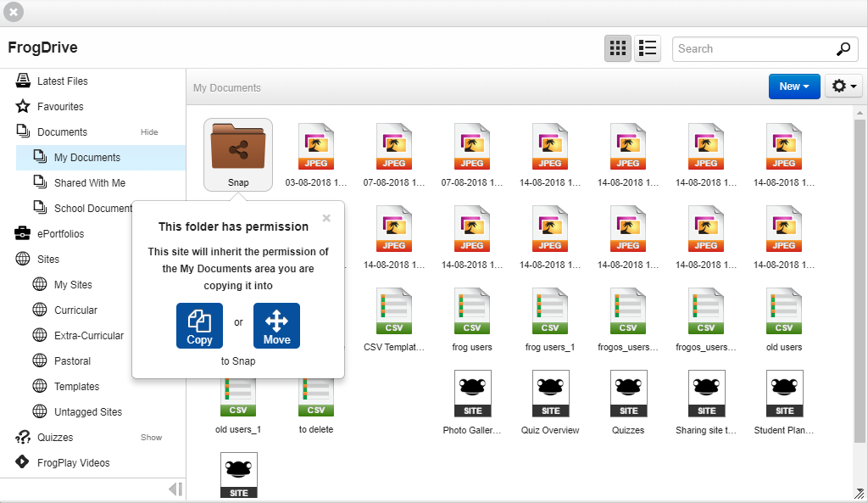Open FrogPlay Videos

tap(73, 463)
